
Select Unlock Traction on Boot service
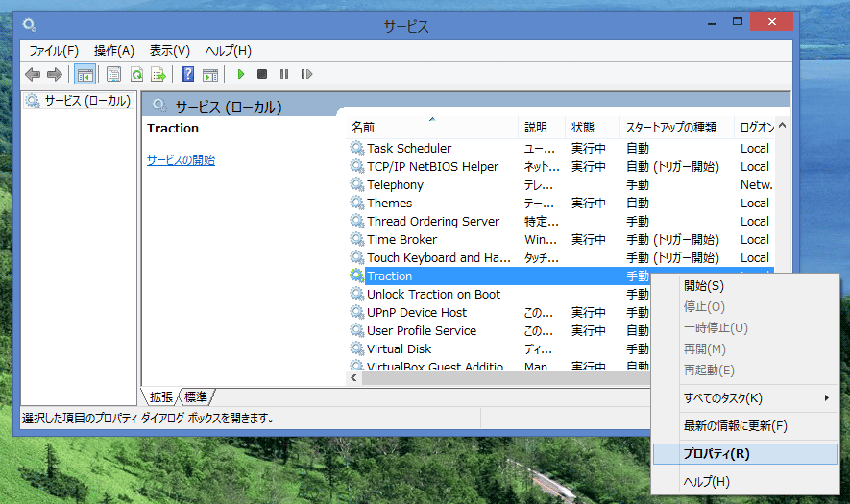[498, 295]
